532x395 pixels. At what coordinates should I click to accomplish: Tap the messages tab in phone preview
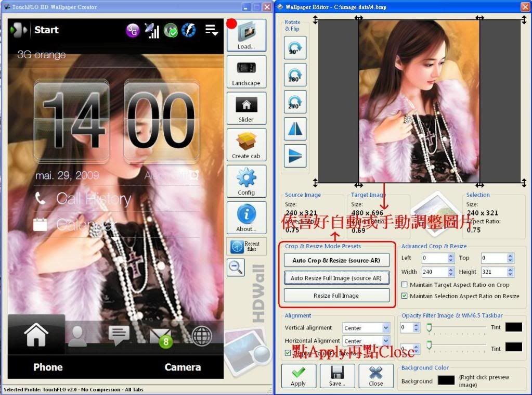click(119, 336)
